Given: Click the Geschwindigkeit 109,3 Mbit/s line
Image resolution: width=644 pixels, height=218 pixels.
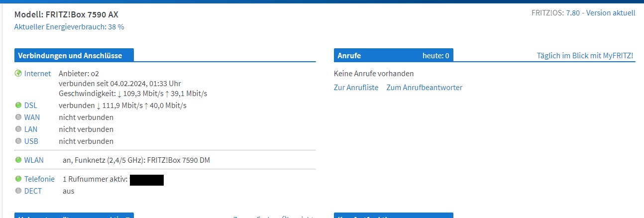Looking at the screenshot, I should click(133, 94).
